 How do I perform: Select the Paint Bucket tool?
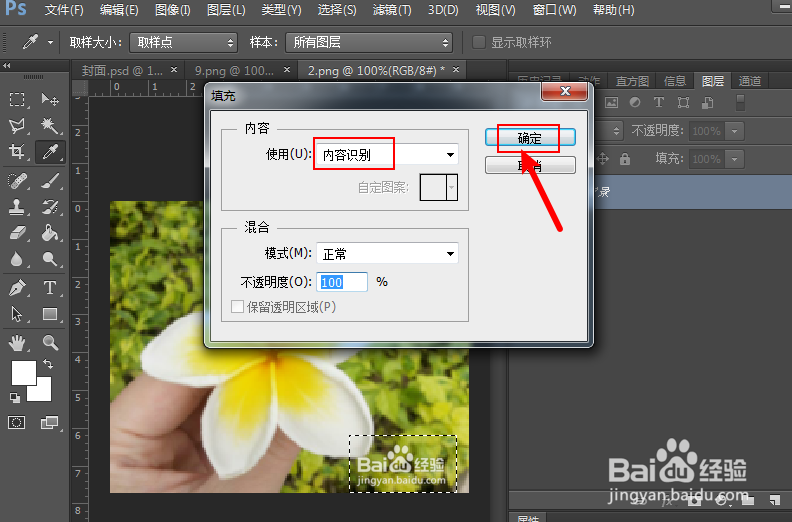point(50,233)
